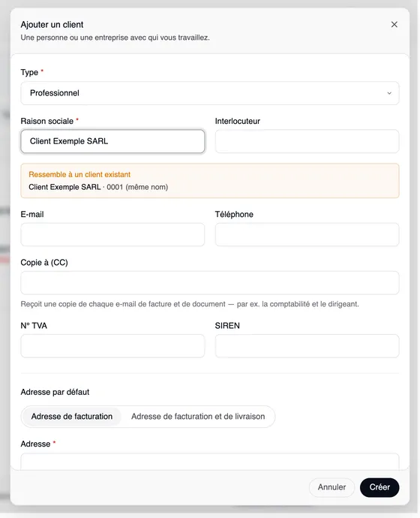Click the Reçoit une copie helper text
This screenshot has width=420, height=518.
tap(190, 304)
